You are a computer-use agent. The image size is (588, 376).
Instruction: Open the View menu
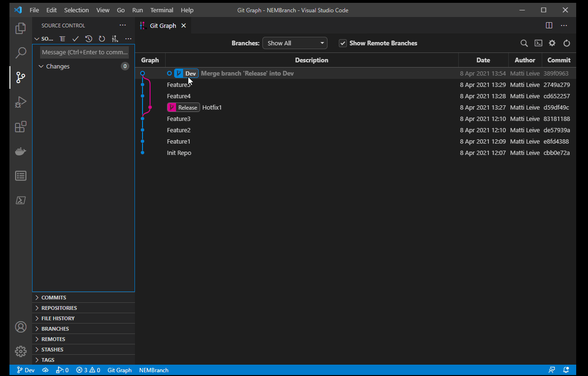point(103,10)
